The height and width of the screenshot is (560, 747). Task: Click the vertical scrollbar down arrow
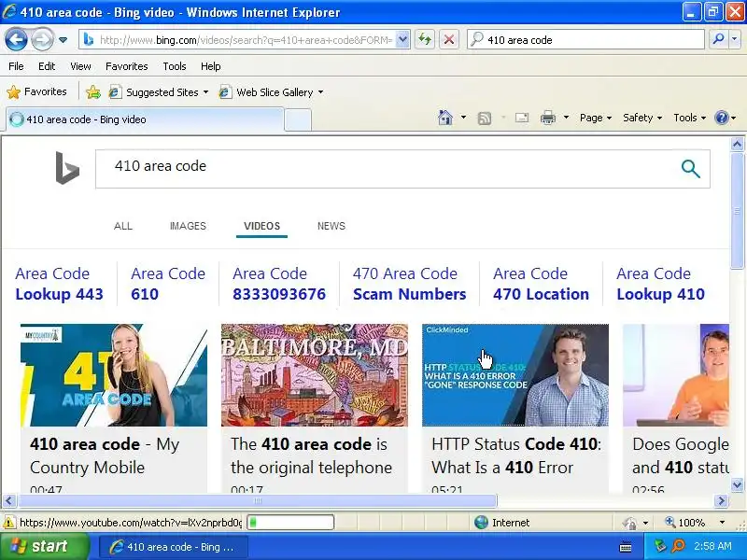click(737, 485)
